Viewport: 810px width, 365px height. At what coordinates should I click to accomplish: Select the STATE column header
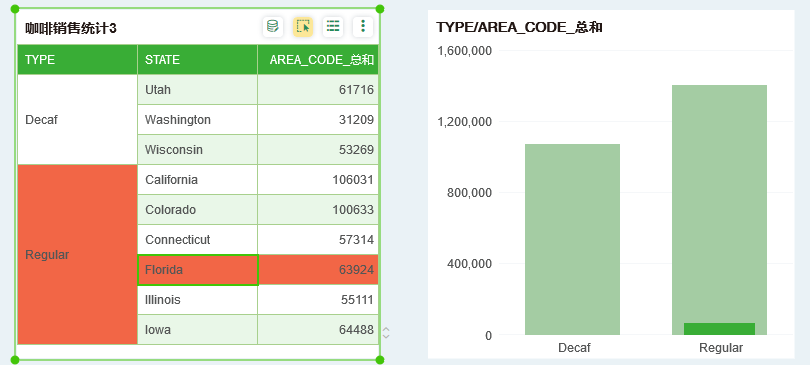click(197, 59)
